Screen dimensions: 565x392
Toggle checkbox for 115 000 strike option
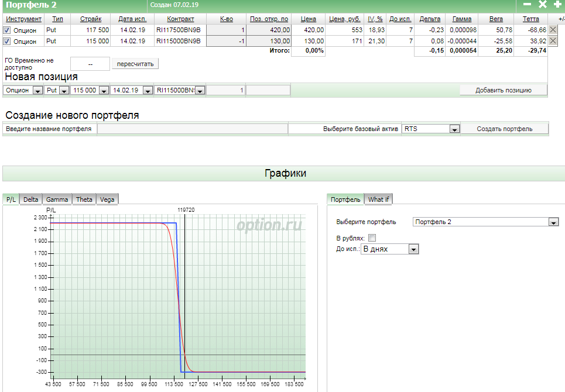click(x=7, y=42)
